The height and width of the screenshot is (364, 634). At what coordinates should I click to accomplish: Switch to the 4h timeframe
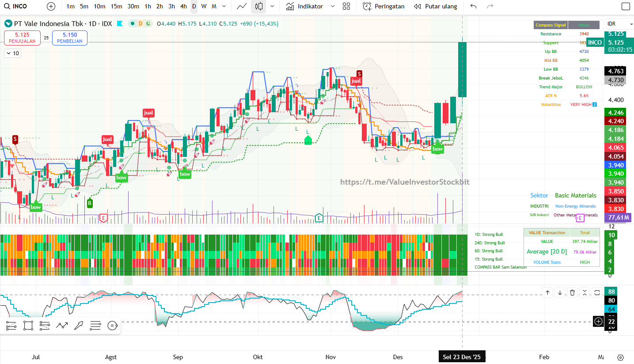(x=183, y=6)
